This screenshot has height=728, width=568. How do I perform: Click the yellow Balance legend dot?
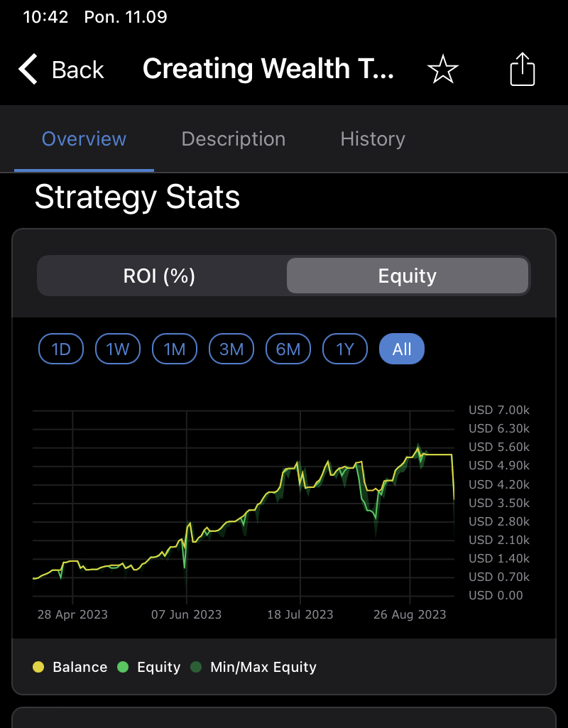pyautogui.click(x=38, y=667)
